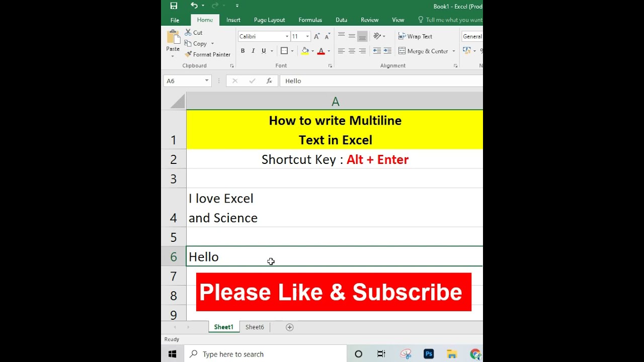This screenshot has width=644, height=362.
Task: Open the undo history dropdown arrow
Action: pyautogui.click(x=203, y=6)
